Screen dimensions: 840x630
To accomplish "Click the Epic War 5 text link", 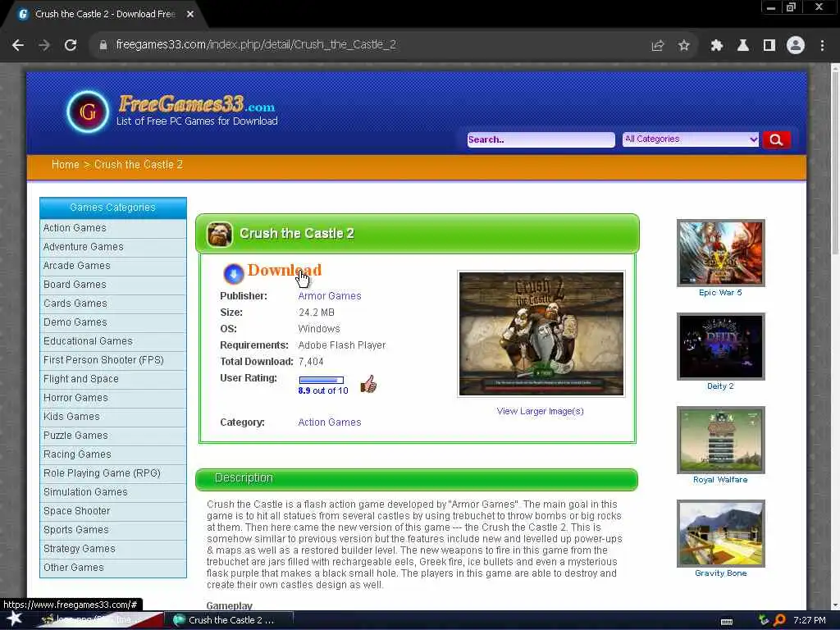I will pos(720,293).
